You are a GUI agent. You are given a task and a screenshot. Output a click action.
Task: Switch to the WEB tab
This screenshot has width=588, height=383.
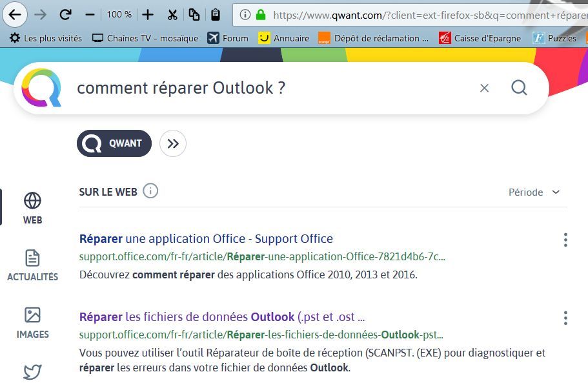(33, 209)
